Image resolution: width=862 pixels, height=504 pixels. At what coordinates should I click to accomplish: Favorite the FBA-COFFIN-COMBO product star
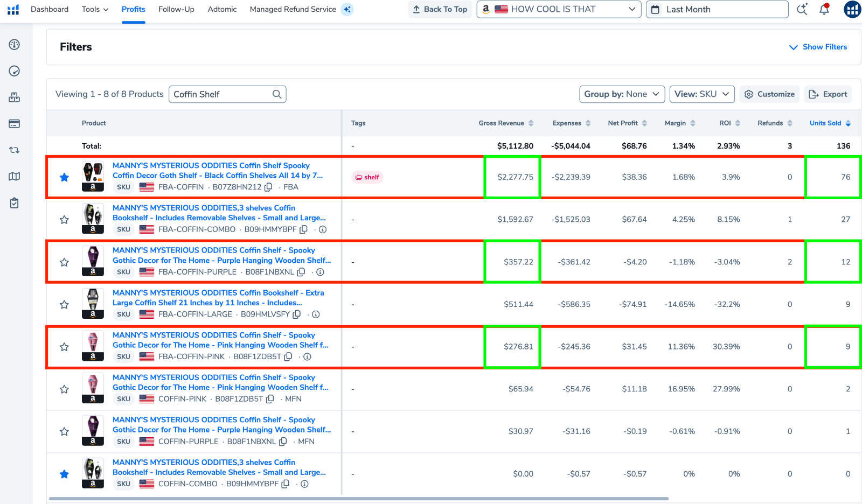64,220
